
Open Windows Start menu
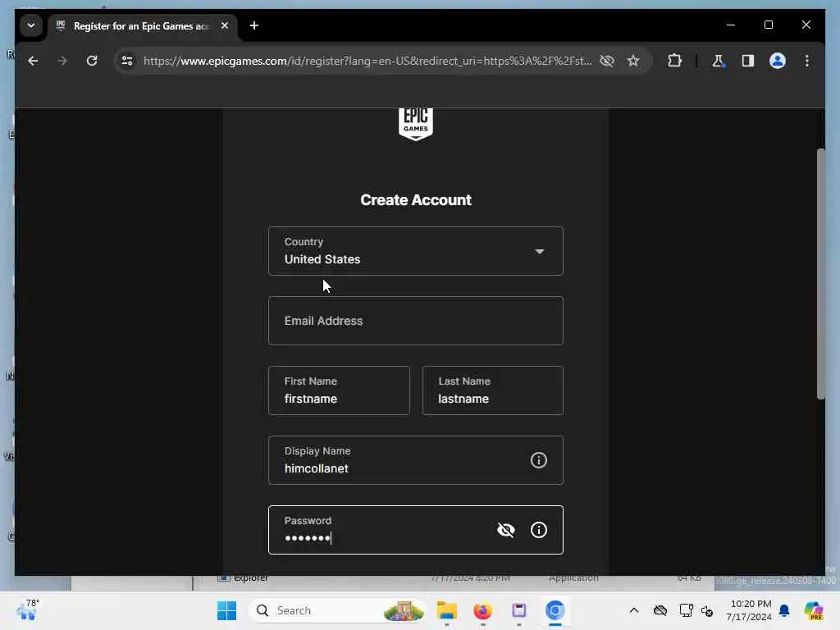click(x=226, y=610)
